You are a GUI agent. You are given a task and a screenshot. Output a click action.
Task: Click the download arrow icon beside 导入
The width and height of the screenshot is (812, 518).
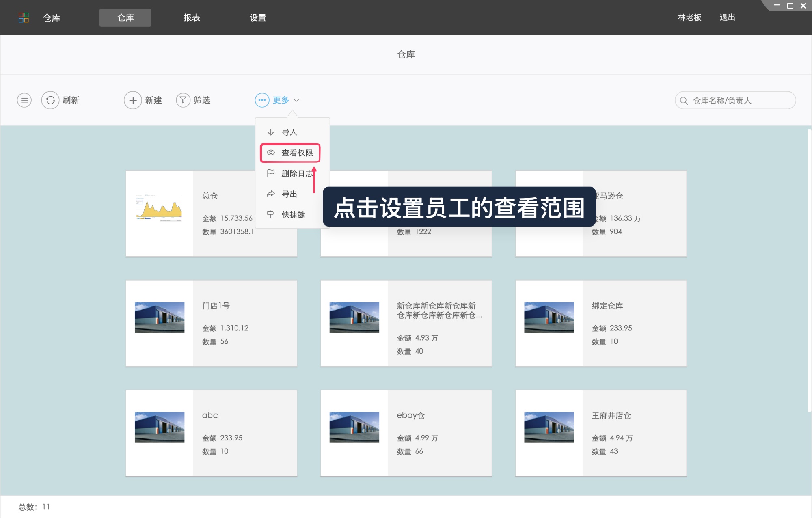pyautogui.click(x=271, y=132)
